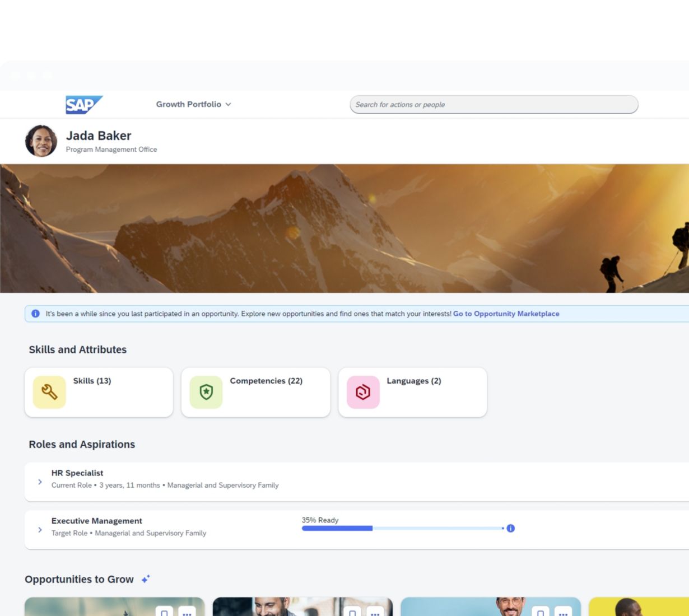Focus the search for actions or people field
The image size is (689, 616).
494,105
